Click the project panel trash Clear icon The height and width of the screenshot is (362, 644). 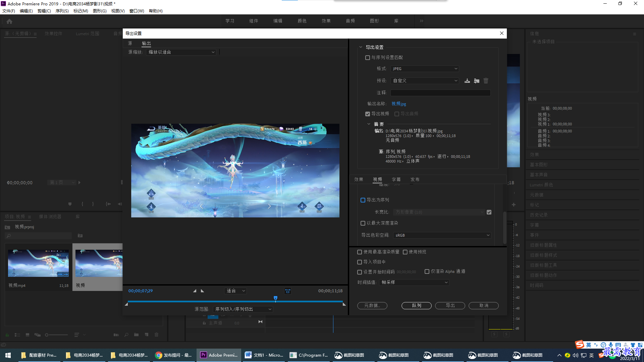[x=156, y=335]
